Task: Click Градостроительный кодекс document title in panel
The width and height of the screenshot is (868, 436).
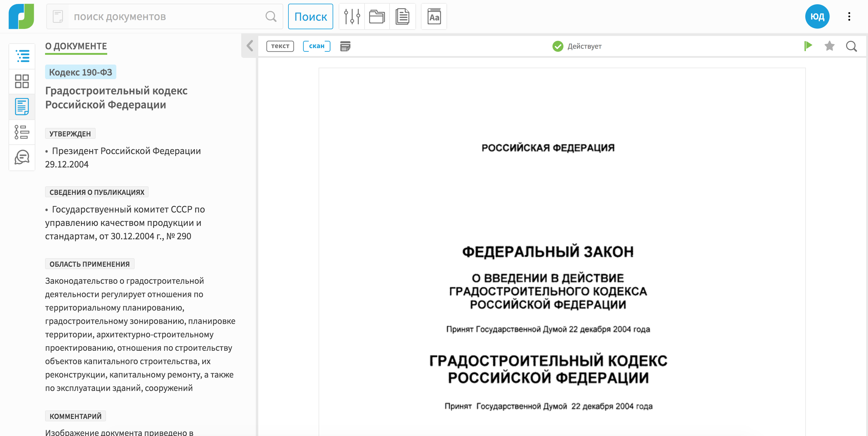Action: (116, 98)
